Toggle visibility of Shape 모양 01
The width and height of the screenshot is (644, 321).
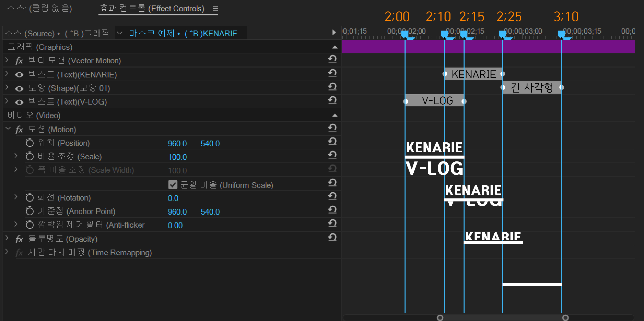coord(19,89)
